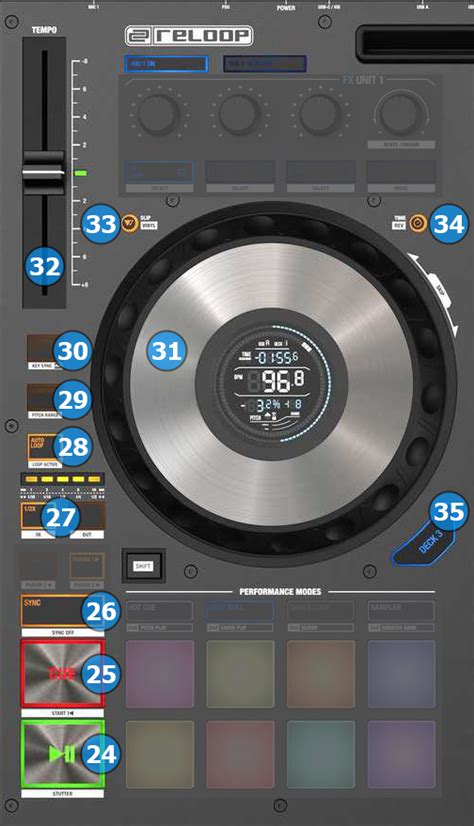The width and height of the screenshot is (474, 826).
Task: Hit the red bottom-row pad
Action: coord(240,754)
